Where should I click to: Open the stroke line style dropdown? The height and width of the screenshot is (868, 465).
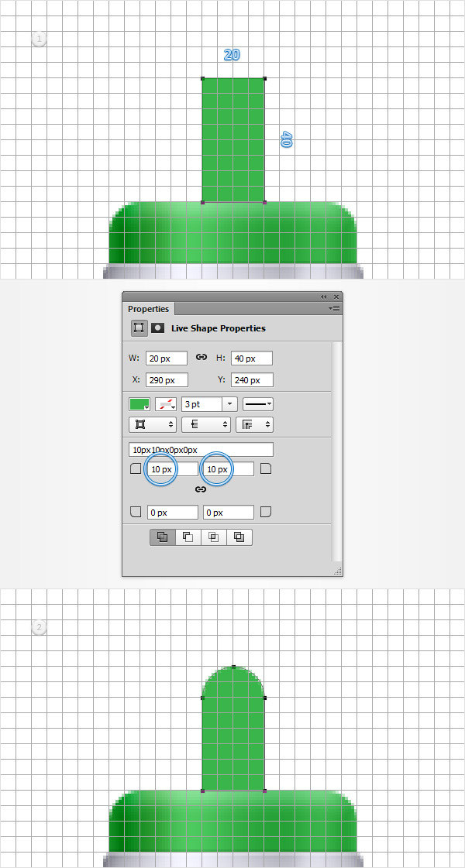coord(258,404)
